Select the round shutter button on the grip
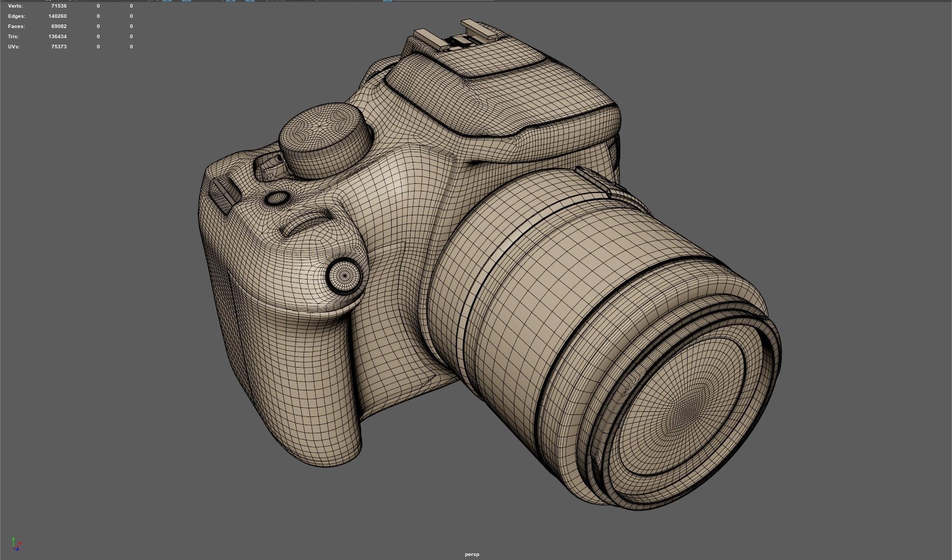Image resolution: width=952 pixels, height=560 pixels. pyautogui.click(x=344, y=276)
